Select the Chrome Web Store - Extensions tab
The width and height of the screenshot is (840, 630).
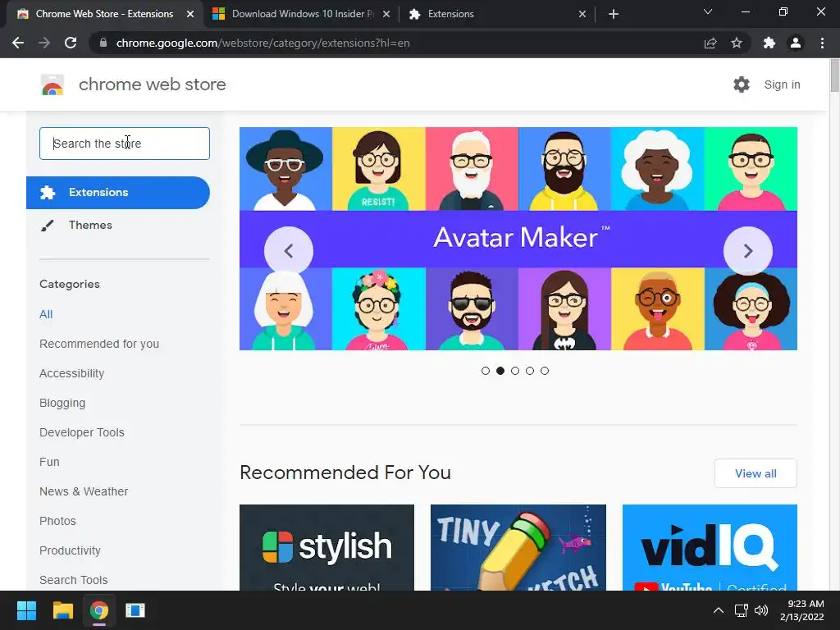click(104, 14)
